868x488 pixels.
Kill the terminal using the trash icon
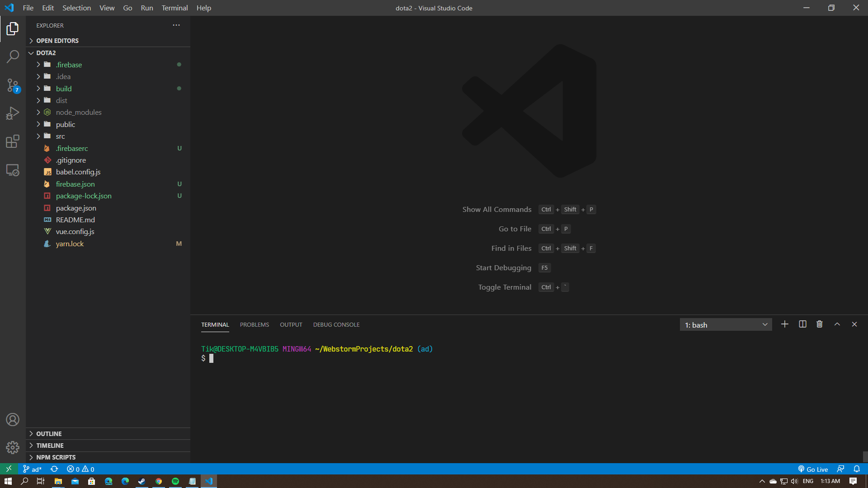tap(820, 324)
